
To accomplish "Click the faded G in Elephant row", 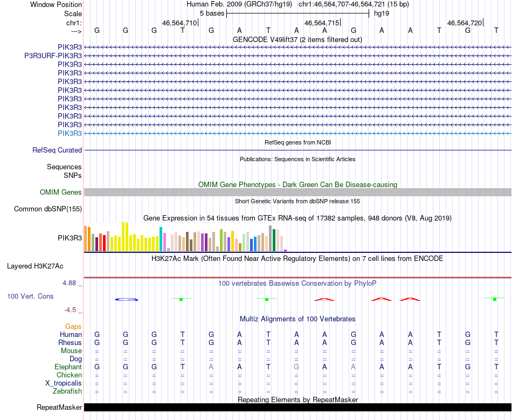I will click(x=296, y=367).
